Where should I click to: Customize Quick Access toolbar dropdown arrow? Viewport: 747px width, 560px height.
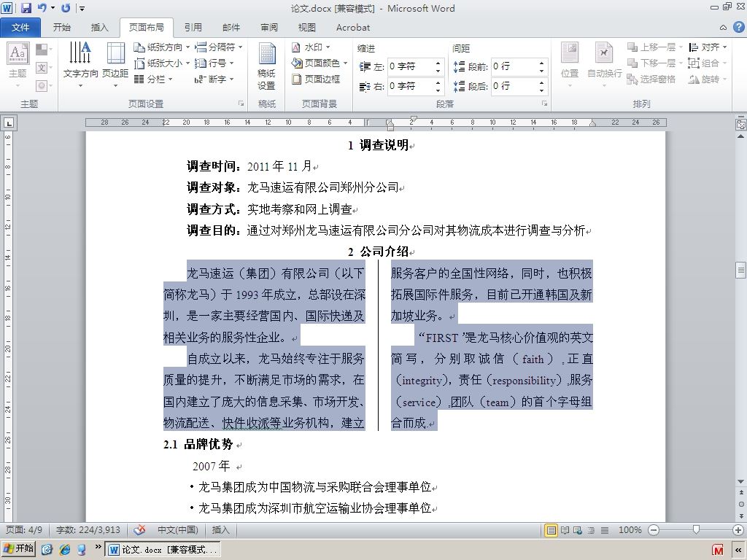pyautogui.click(x=82, y=9)
